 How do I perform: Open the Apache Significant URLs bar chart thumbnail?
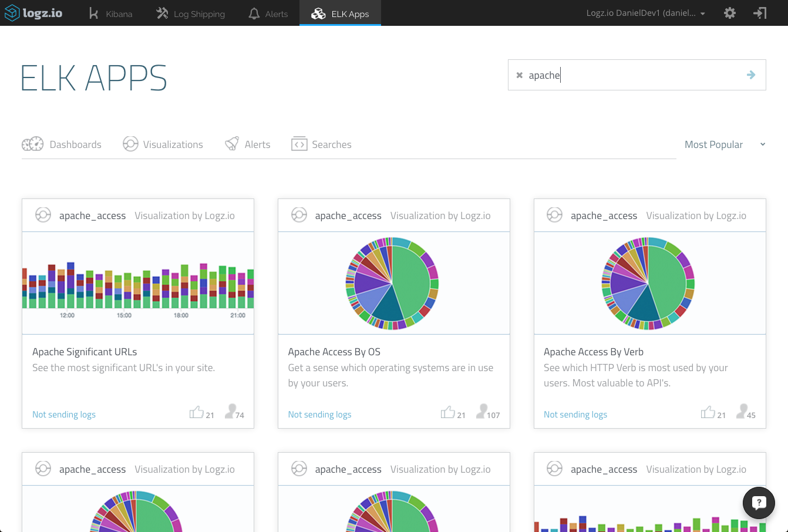138,283
